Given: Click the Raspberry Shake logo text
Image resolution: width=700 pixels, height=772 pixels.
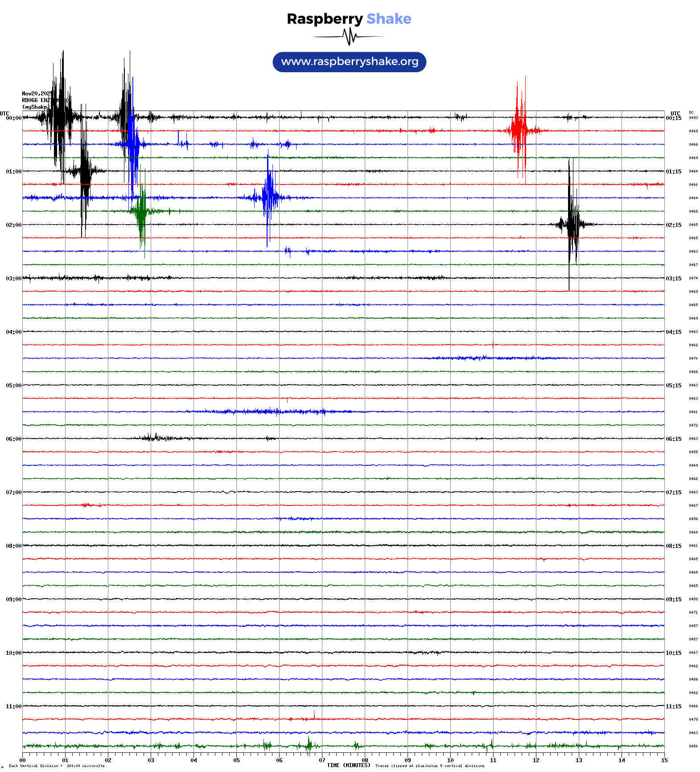Looking at the screenshot, I should tap(349, 19).
